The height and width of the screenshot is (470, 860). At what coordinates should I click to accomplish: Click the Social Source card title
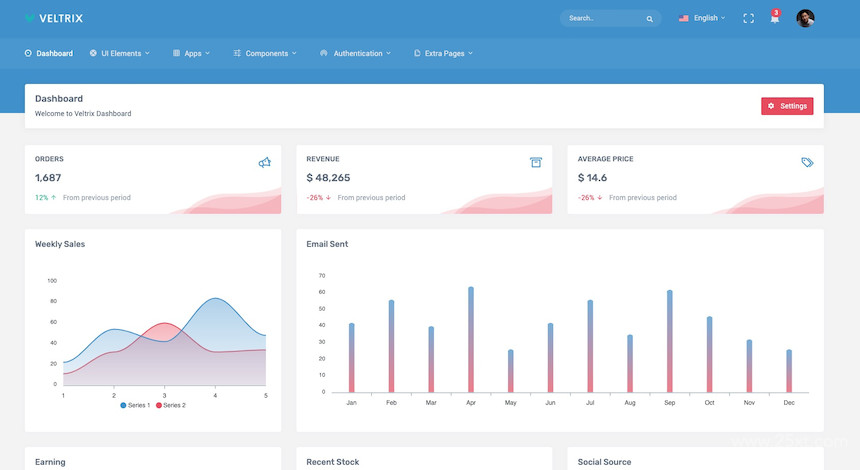click(x=604, y=462)
